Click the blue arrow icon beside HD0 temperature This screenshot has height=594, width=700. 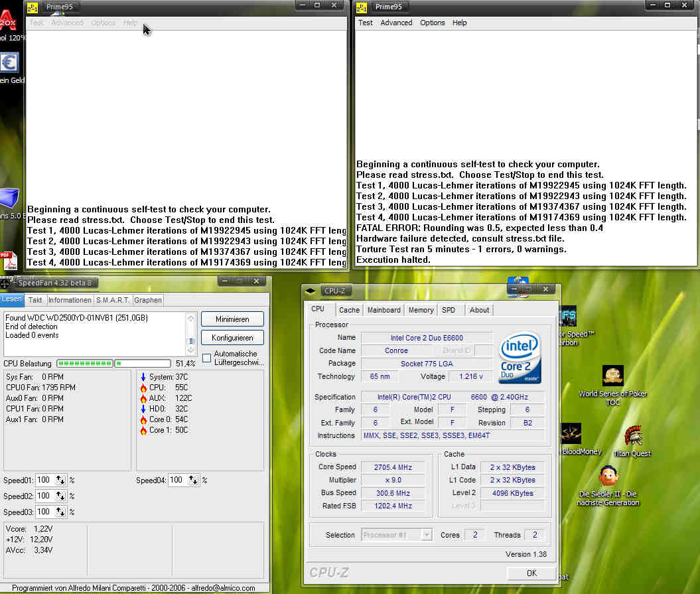(143, 409)
